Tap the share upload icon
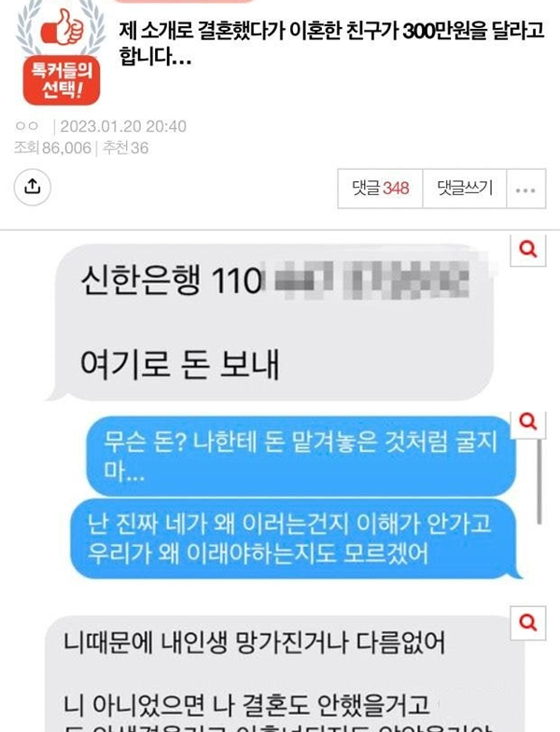Image resolution: width=560 pixels, height=732 pixels. pos(32,187)
